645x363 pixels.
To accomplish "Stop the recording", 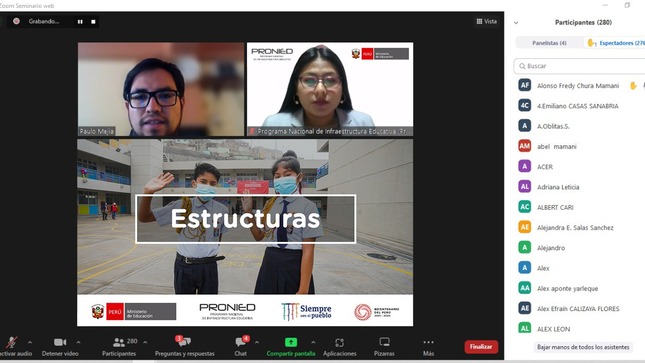I will (93, 22).
